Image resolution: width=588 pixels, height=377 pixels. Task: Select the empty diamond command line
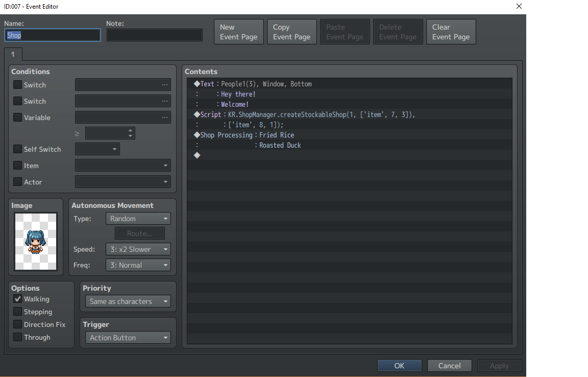(350, 155)
